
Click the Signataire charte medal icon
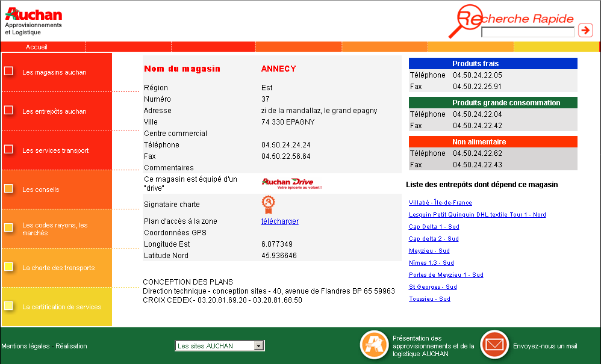[269, 205]
